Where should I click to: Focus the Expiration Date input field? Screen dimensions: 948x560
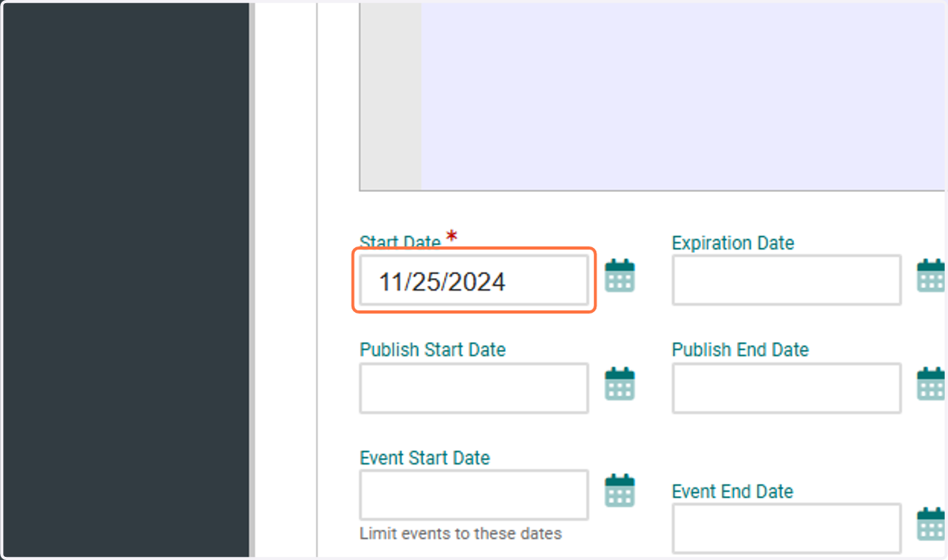coord(787,280)
